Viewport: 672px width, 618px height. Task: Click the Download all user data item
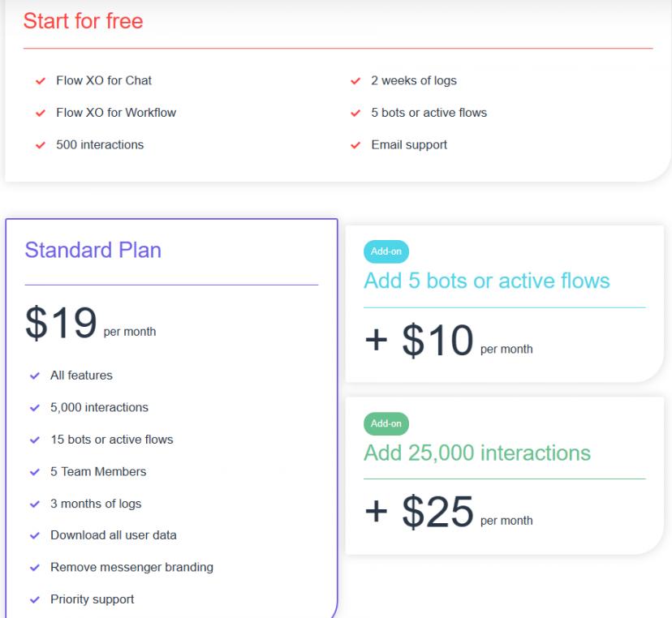(114, 535)
